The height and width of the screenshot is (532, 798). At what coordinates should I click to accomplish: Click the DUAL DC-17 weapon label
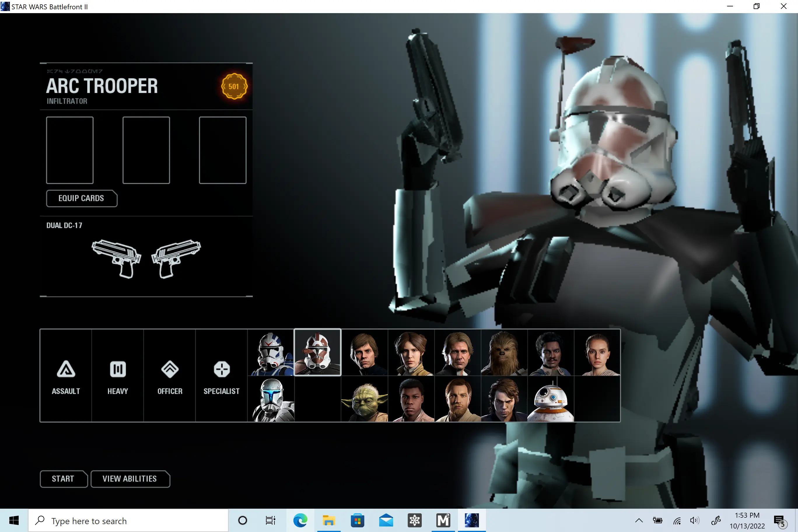coord(64,226)
